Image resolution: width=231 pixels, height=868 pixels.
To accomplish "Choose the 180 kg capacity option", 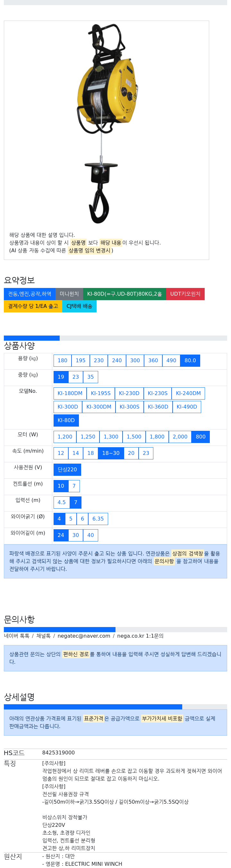I will click(x=63, y=360).
